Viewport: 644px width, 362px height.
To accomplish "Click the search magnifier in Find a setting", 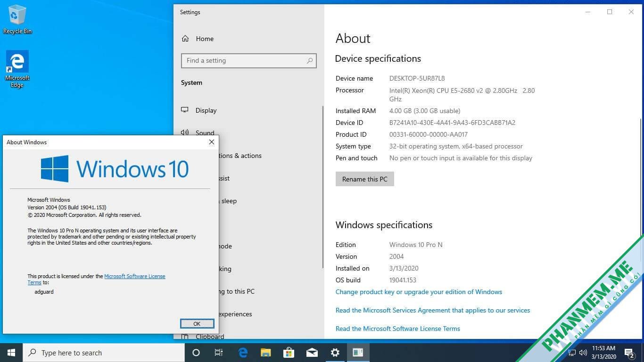I will click(x=310, y=61).
